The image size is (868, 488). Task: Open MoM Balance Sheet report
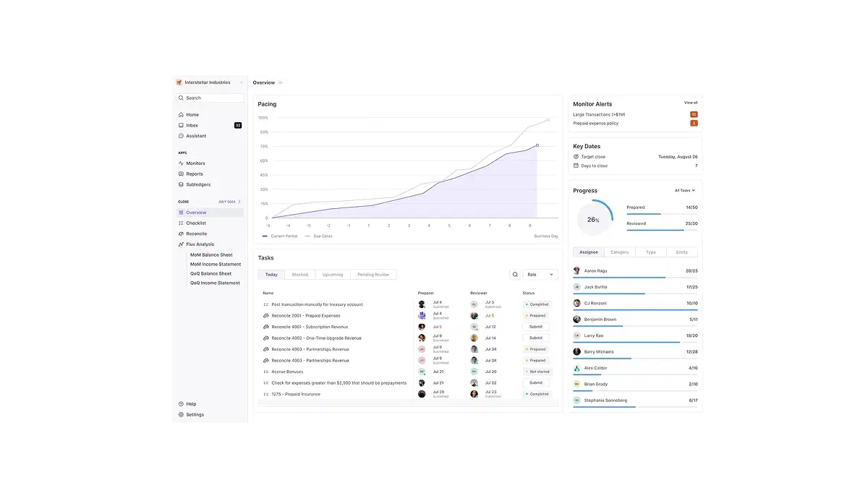coord(211,255)
